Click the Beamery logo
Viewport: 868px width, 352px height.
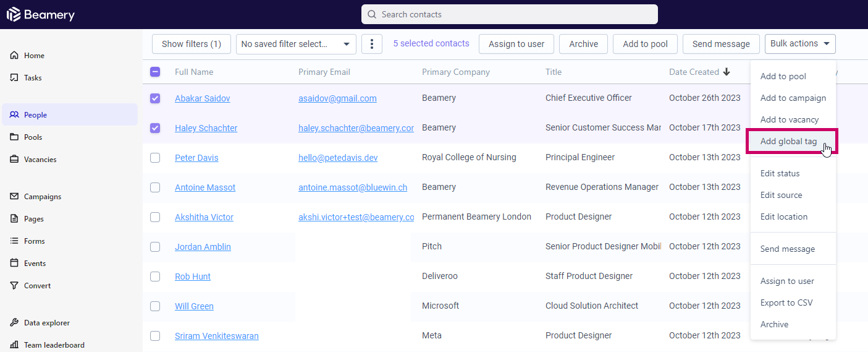point(40,14)
